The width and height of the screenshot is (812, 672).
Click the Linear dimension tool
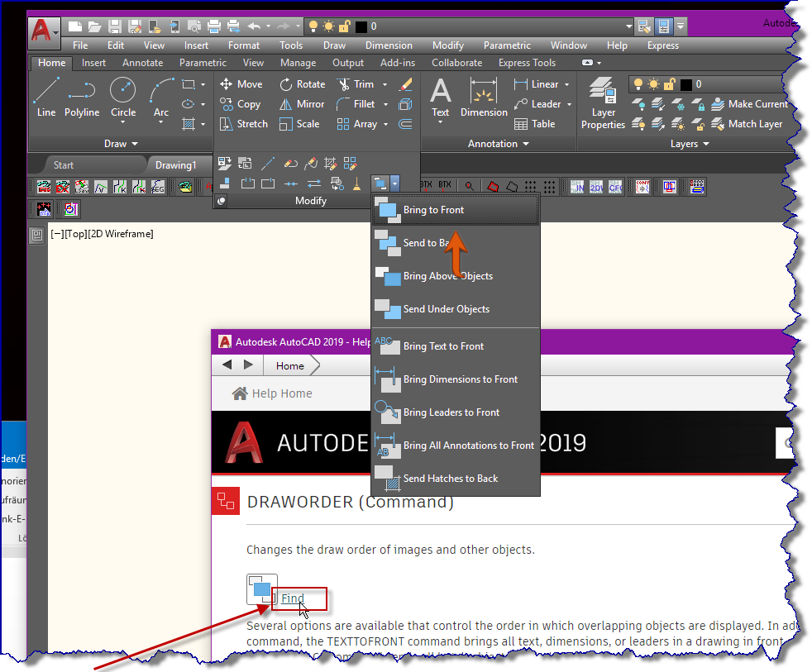pyautogui.click(x=536, y=83)
